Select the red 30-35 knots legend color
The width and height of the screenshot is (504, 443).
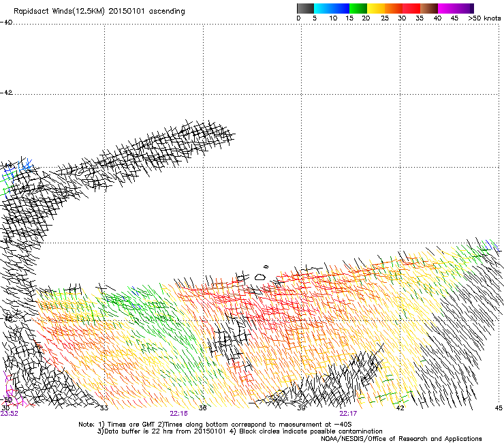(411, 8)
